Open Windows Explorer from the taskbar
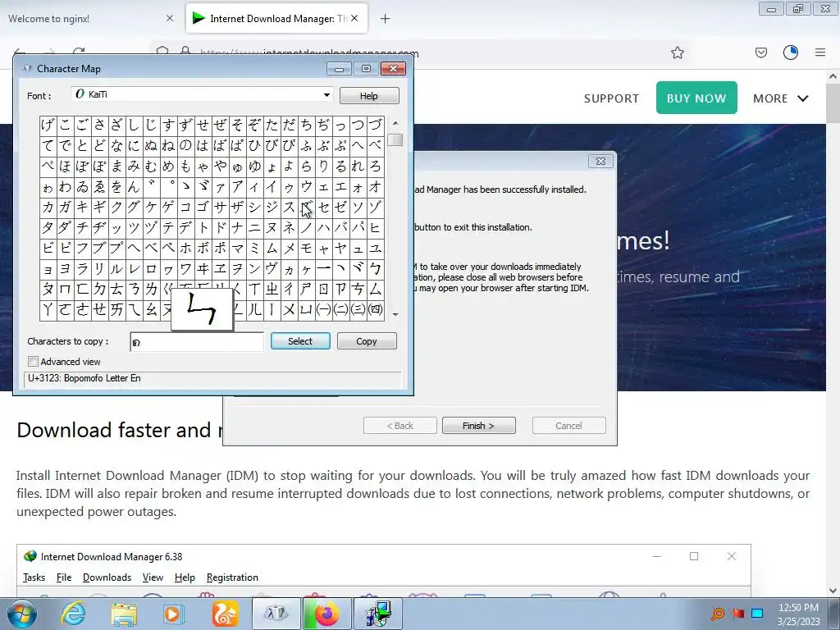 coord(124,614)
